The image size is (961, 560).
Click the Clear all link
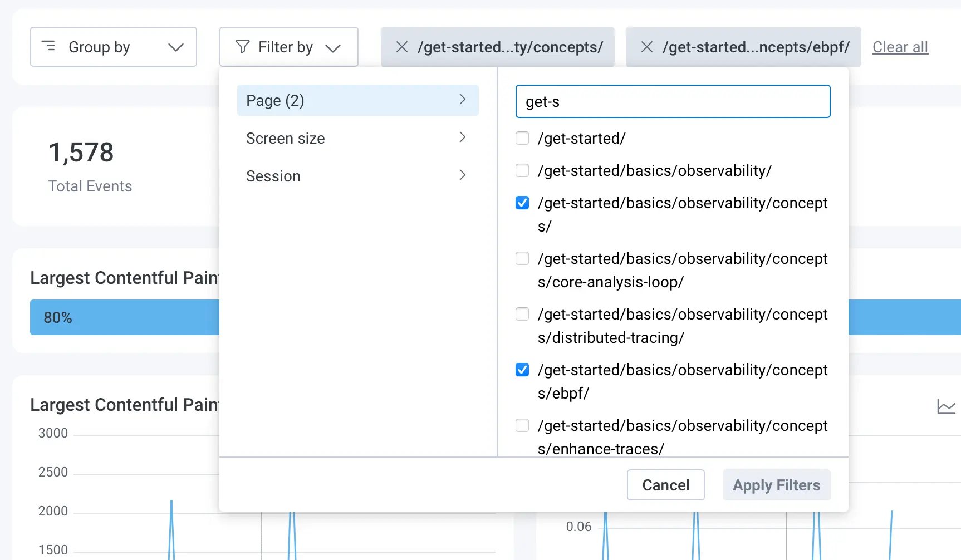click(x=900, y=47)
